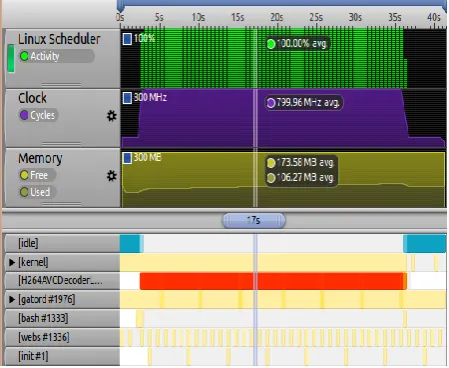Image resolution: width=449 pixels, height=368 pixels.
Task: Click the Clock chart title
Action: pos(32,98)
